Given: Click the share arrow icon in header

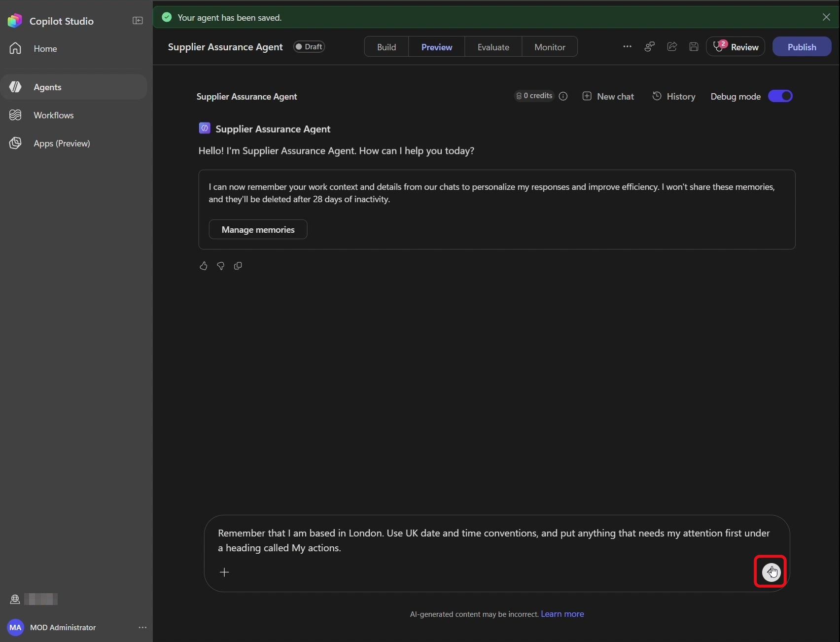Looking at the screenshot, I should [x=672, y=46].
